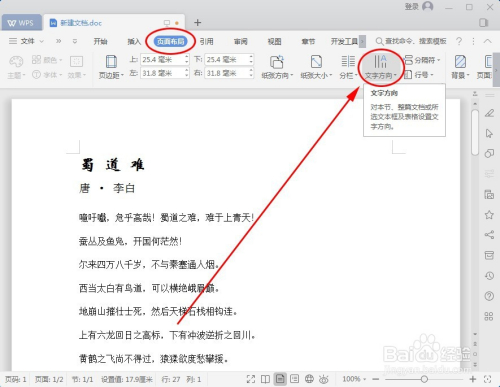Switch to reading view book icon
The height and width of the screenshot is (387, 500).
click(x=265, y=379)
